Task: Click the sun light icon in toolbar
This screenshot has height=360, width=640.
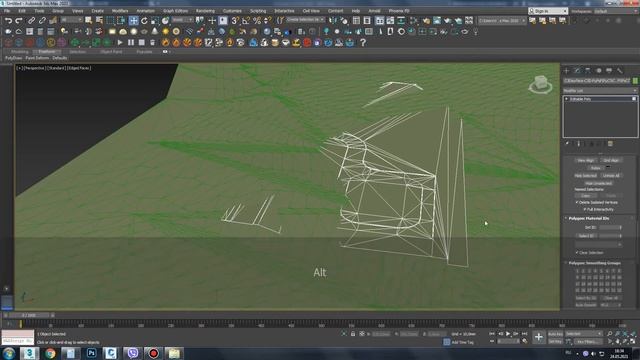Action: coord(165,31)
